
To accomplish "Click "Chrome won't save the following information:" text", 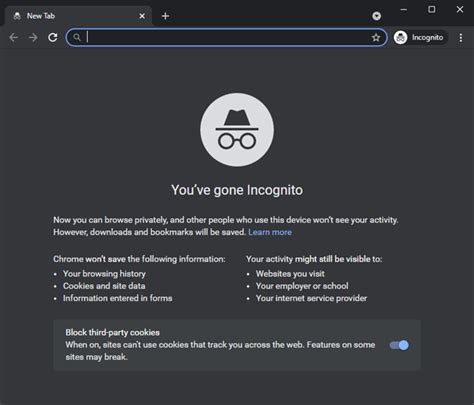I will click(139, 259).
